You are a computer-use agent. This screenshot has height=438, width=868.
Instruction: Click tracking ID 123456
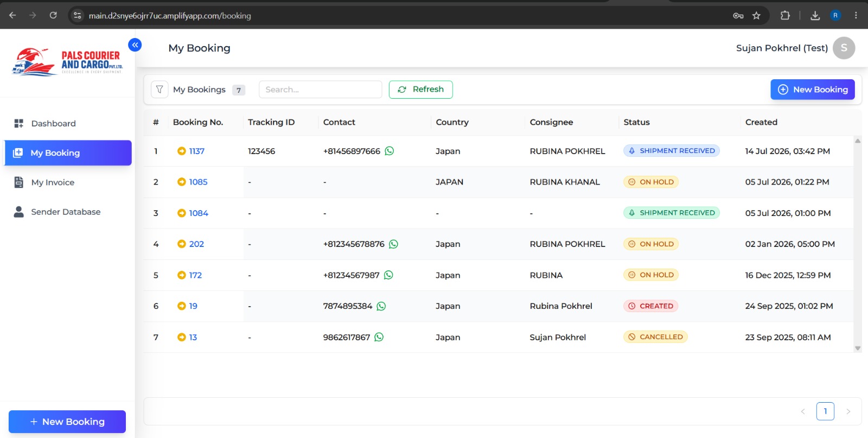pos(261,151)
